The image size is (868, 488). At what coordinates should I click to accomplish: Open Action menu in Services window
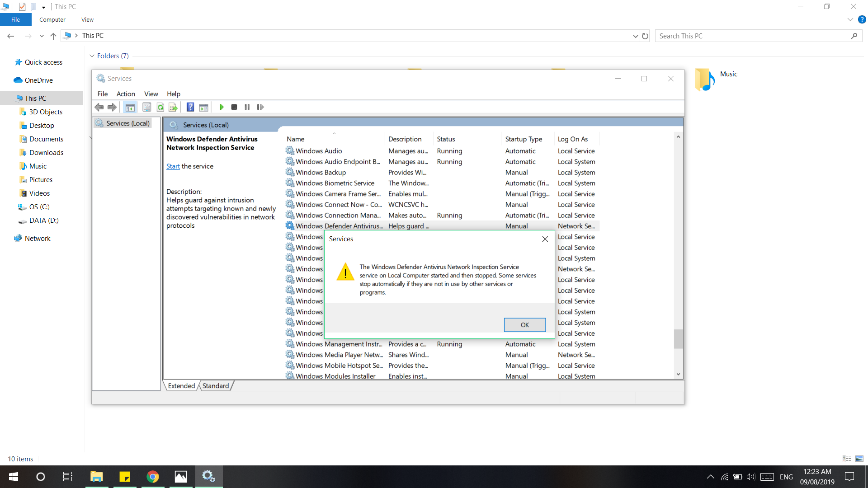126,94
